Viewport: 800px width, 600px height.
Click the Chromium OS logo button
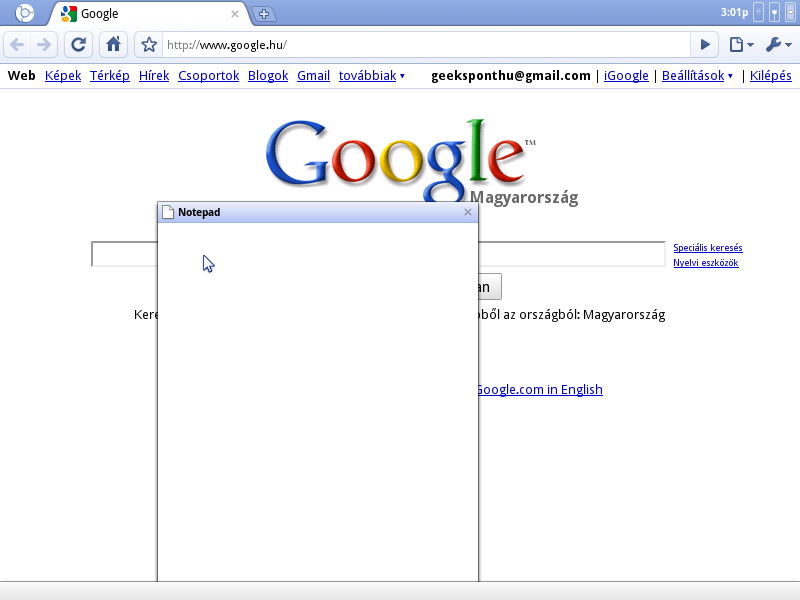[25, 14]
